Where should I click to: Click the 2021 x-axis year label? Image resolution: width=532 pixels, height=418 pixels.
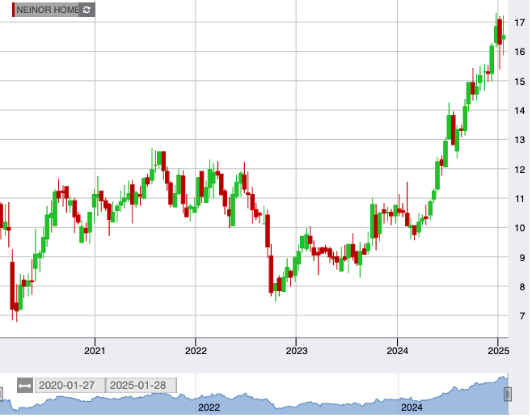[x=95, y=350]
